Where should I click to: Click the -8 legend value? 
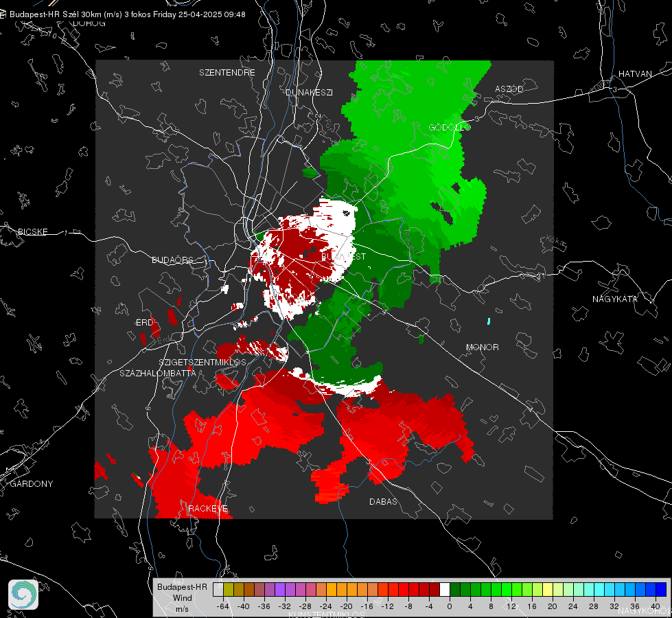(408, 606)
